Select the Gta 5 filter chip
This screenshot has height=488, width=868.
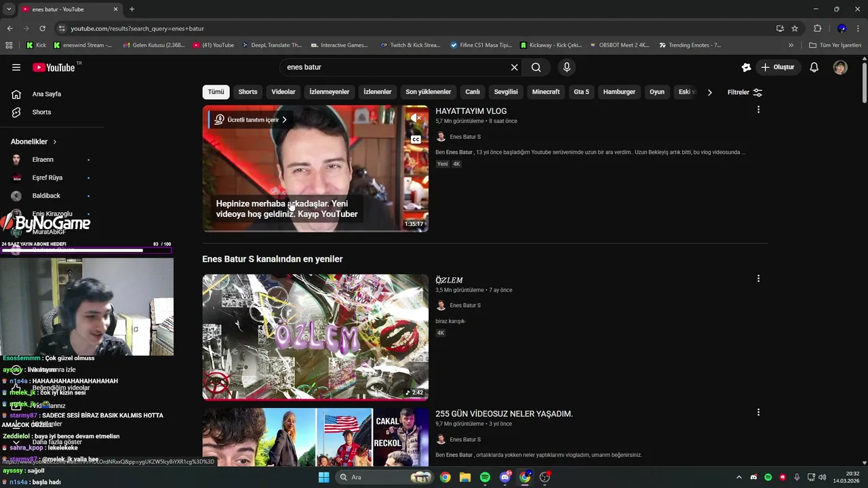[582, 92]
